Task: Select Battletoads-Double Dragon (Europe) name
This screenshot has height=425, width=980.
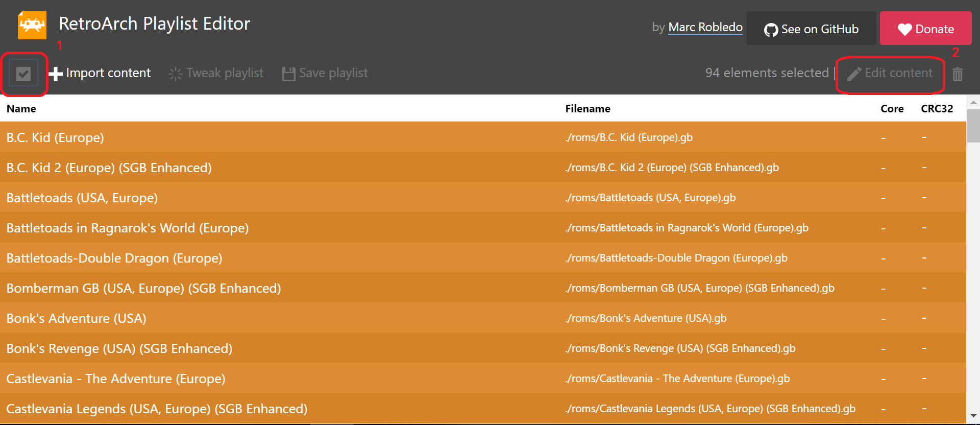Action: pyautogui.click(x=114, y=258)
